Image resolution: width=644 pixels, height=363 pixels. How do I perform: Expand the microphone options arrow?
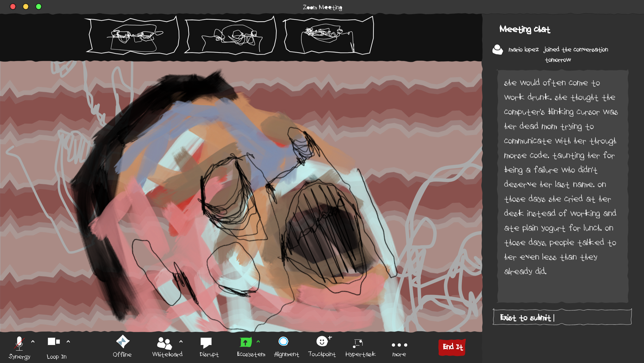(x=33, y=342)
